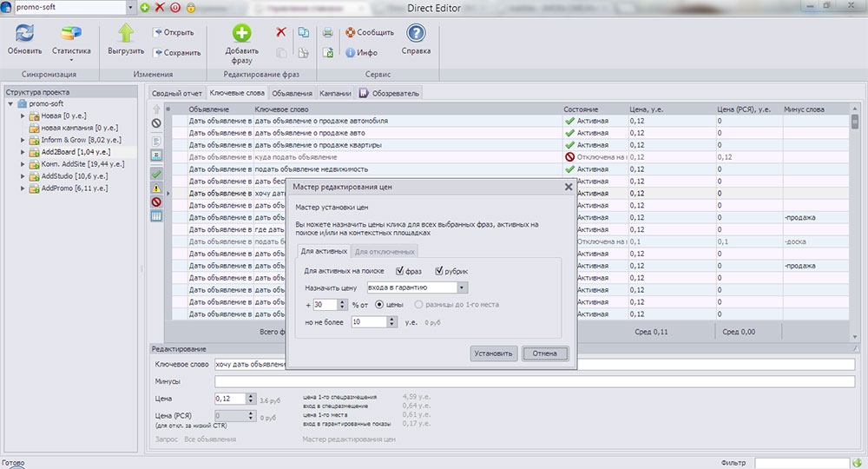Click the Excel export icon in Сервис group
Screen dimensions: 868x469
[328, 53]
